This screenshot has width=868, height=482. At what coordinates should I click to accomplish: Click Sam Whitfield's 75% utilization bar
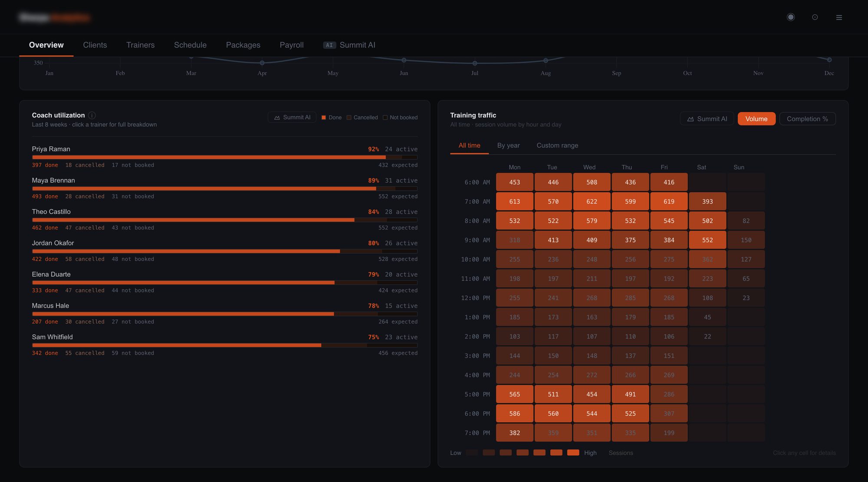pyautogui.click(x=225, y=345)
